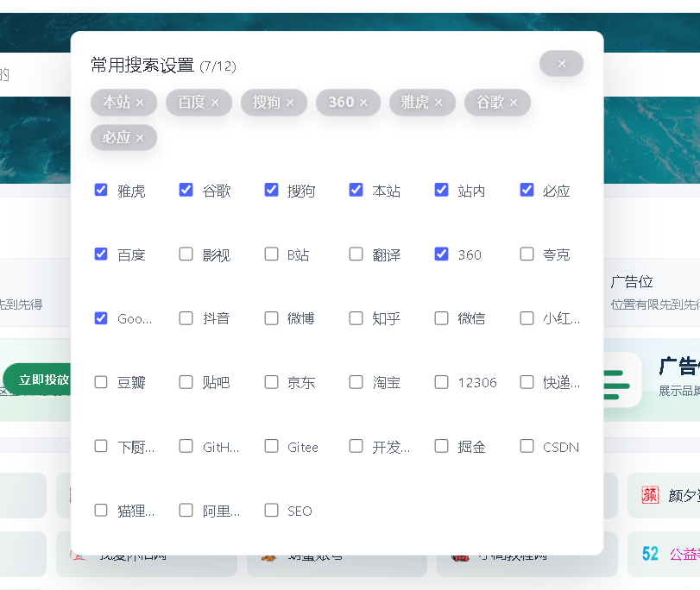Enable the 小红... search checkbox

[x=527, y=318]
